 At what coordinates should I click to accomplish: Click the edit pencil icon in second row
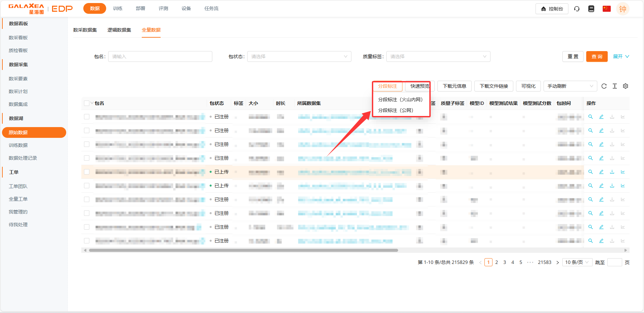(x=601, y=130)
